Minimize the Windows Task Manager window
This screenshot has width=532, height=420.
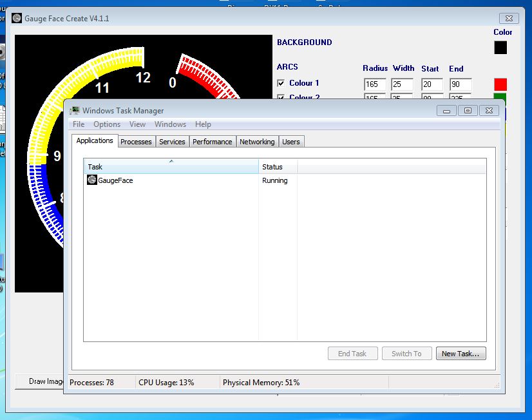[446, 111]
